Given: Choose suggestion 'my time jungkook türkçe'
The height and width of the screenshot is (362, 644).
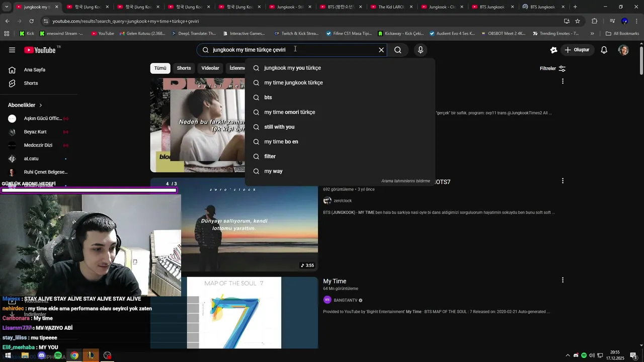Looking at the screenshot, I should (x=340, y=82).
